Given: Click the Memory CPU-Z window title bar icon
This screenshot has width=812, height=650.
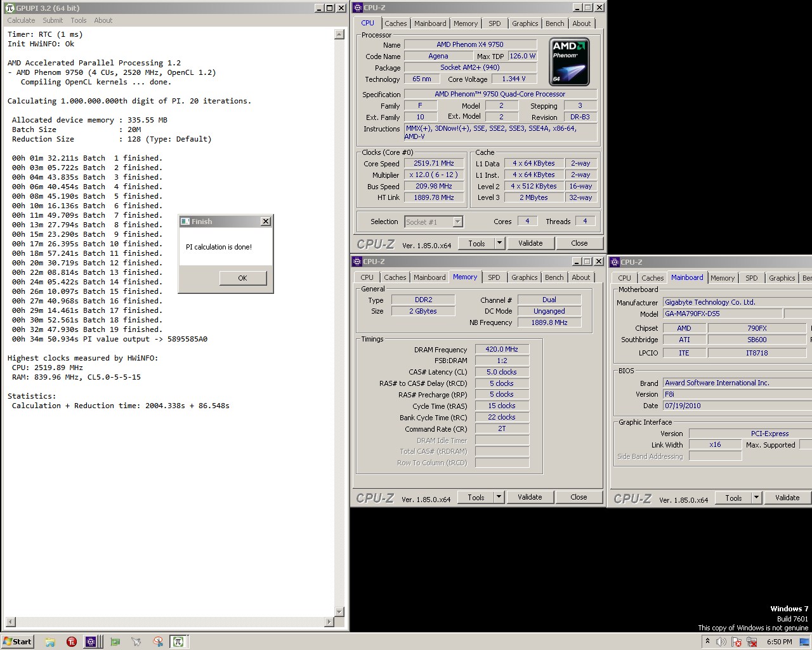Looking at the screenshot, I should pos(358,262).
